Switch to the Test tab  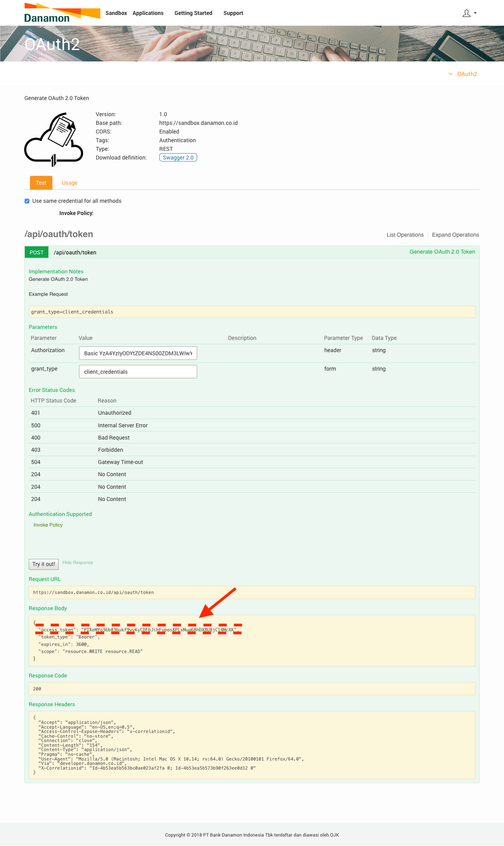coord(41,183)
